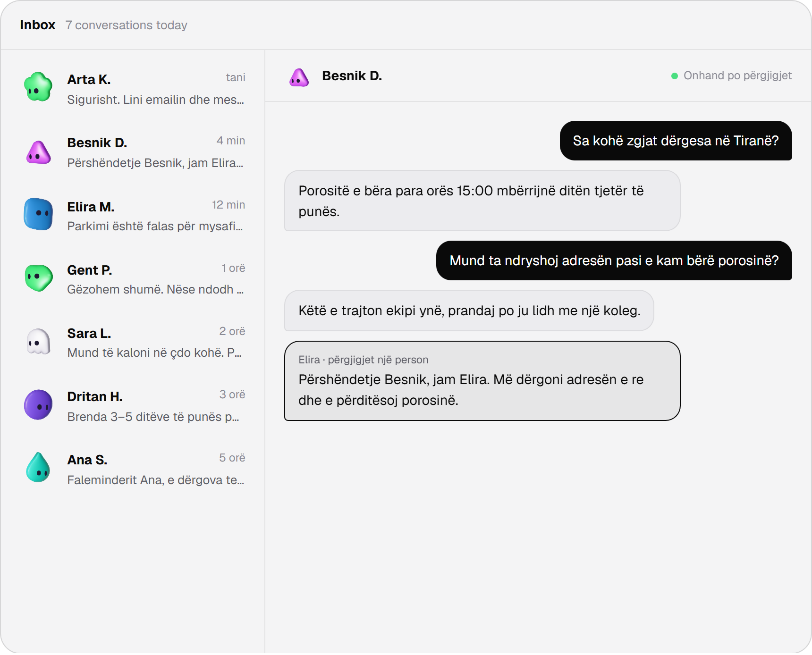Viewport: 812px width, 655px height.
Task: Click 'Onhand po përgjigjet' status label
Action: pyautogui.click(x=737, y=76)
